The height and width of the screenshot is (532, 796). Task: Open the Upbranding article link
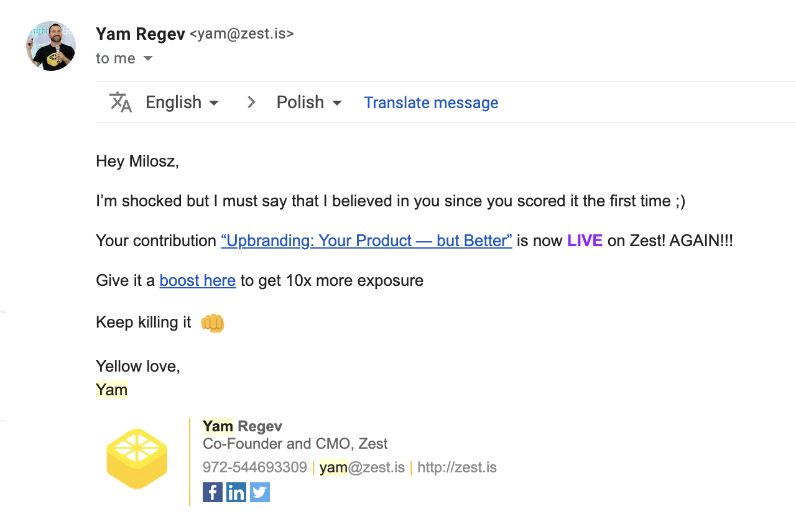click(366, 241)
